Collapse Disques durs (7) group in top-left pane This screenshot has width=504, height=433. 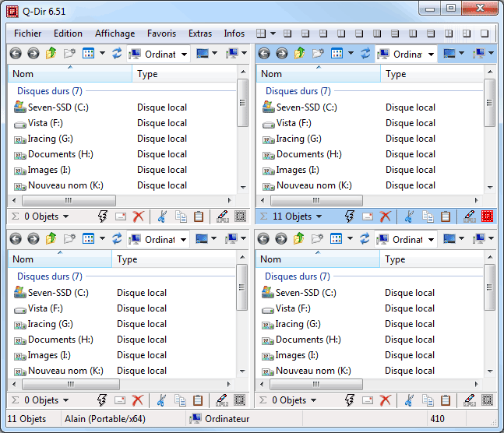pyautogui.click(x=50, y=91)
